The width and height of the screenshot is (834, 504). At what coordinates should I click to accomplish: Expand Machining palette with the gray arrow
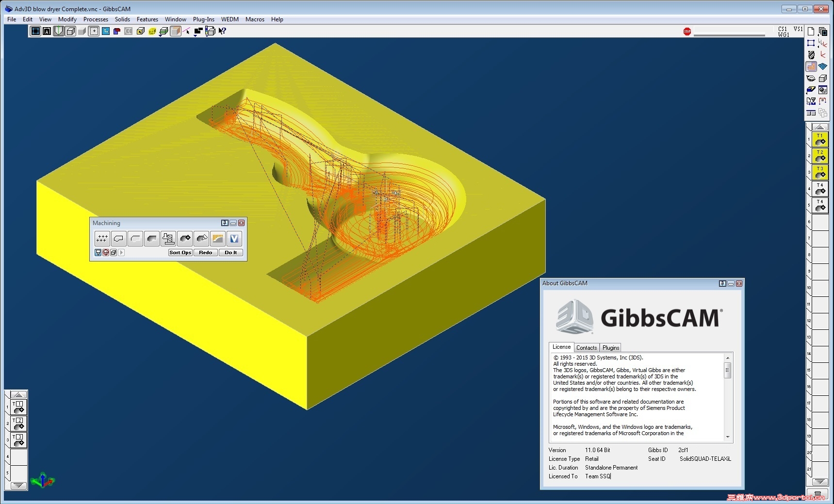(122, 253)
